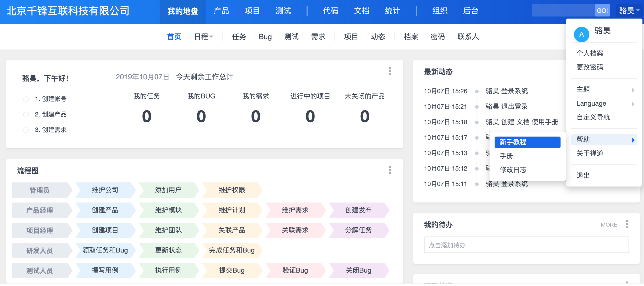Open the 骆昊 user dropdown at top right
The width and height of the screenshot is (644, 286).
tap(629, 11)
